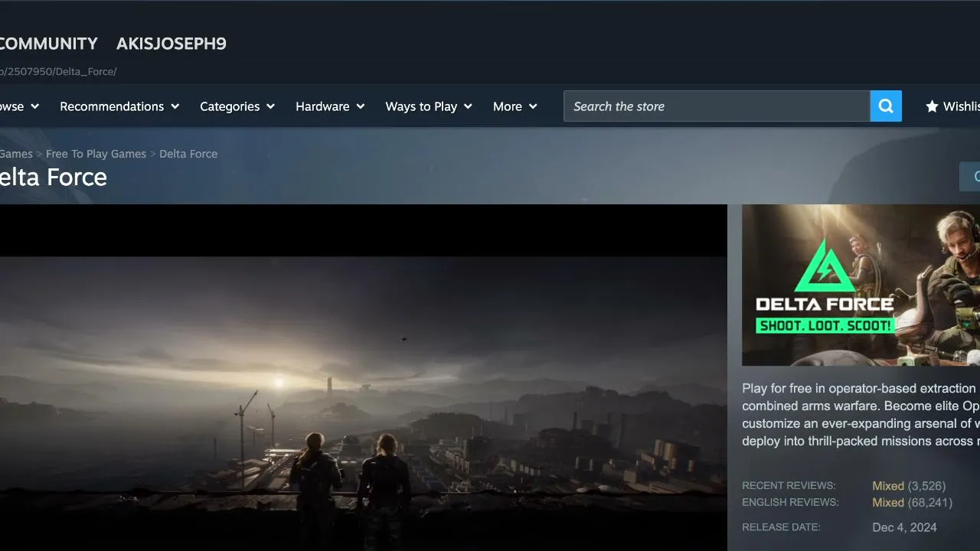Screen dimensions: 980x551
Task: Click the store URL path text
Action: click(58, 71)
